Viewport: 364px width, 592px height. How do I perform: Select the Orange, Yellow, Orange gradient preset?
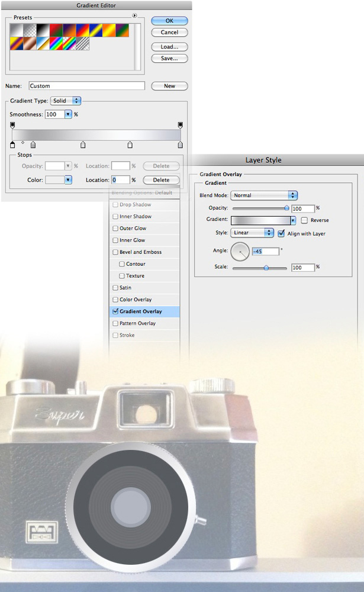pos(109,30)
